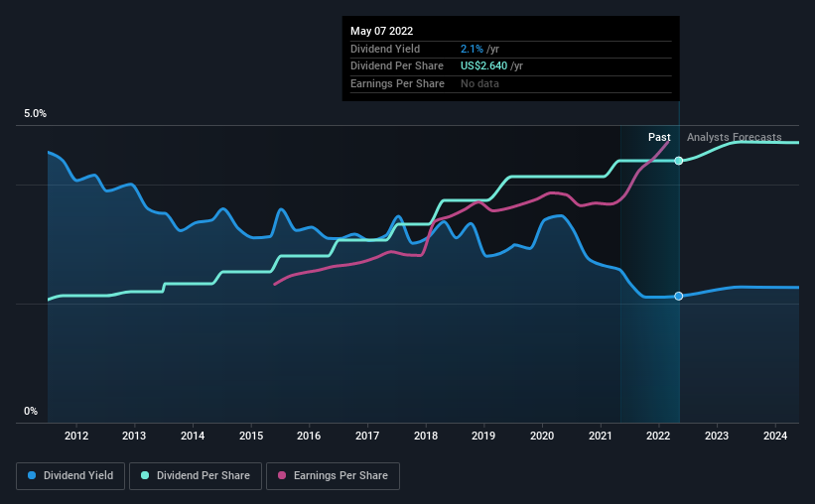Click the 2014 x-axis label

tap(193, 436)
